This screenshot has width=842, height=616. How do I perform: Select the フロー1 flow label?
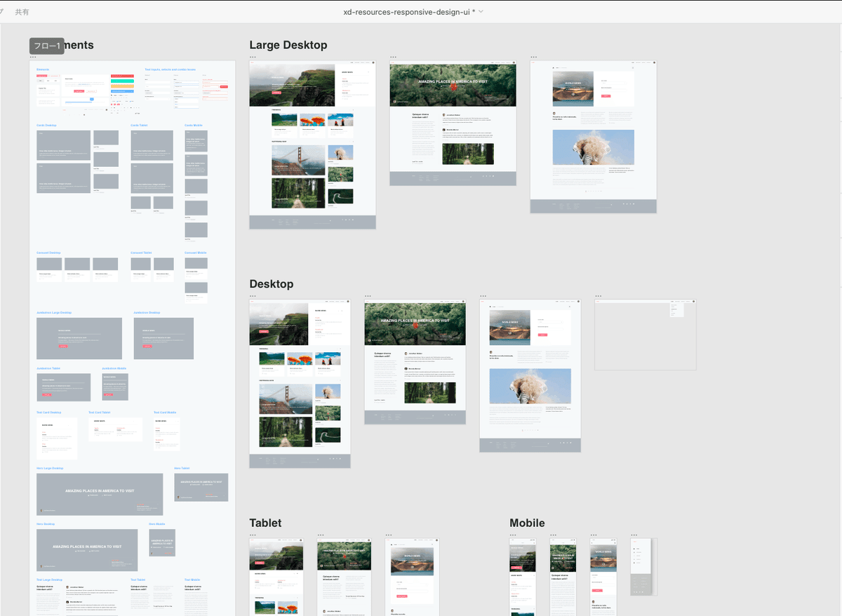coord(47,46)
